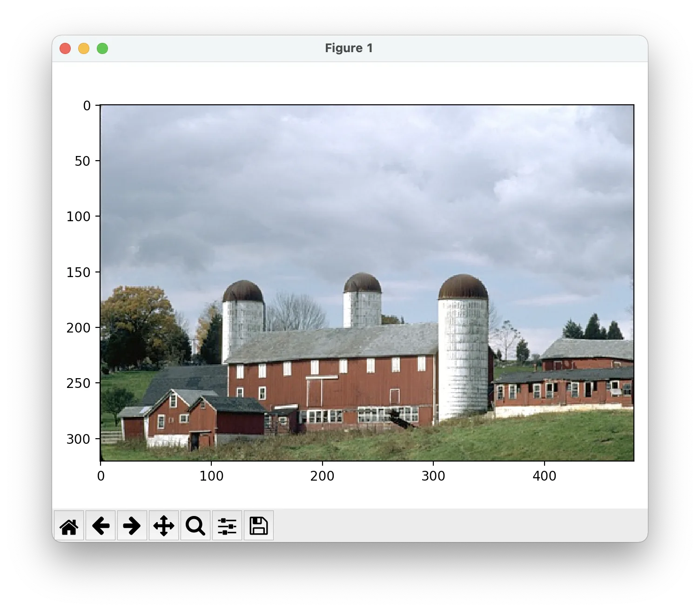Click y-axis tick label 150
Image resolution: width=700 pixels, height=611 pixels.
(78, 272)
